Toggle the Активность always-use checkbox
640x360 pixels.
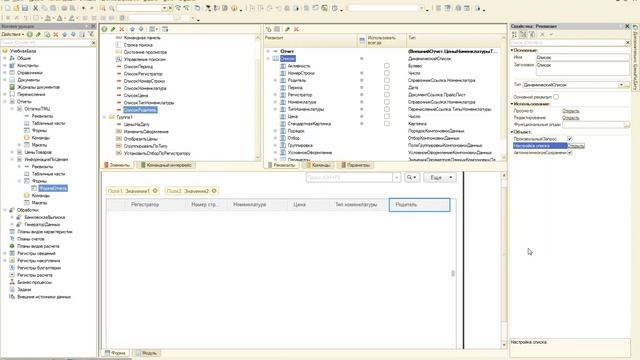[x=387, y=66]
